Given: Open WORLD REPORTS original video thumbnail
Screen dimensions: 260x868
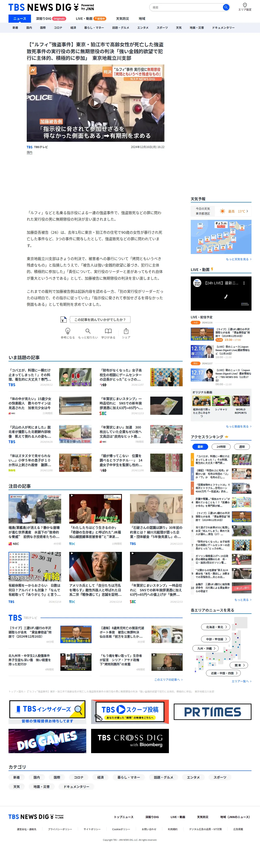Looking at the screenshot, I should (241, 401).
